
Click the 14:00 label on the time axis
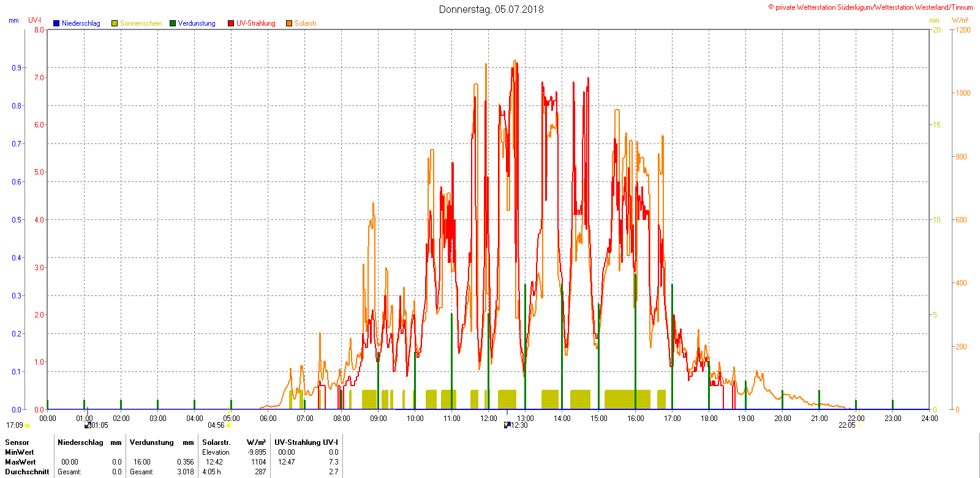point(562,419)
